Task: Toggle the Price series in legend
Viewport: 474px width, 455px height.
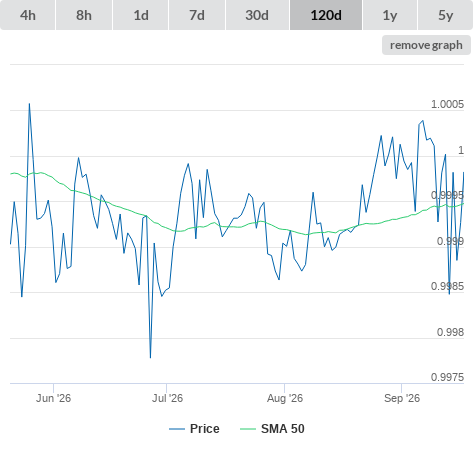Action: tap(204, 429)
